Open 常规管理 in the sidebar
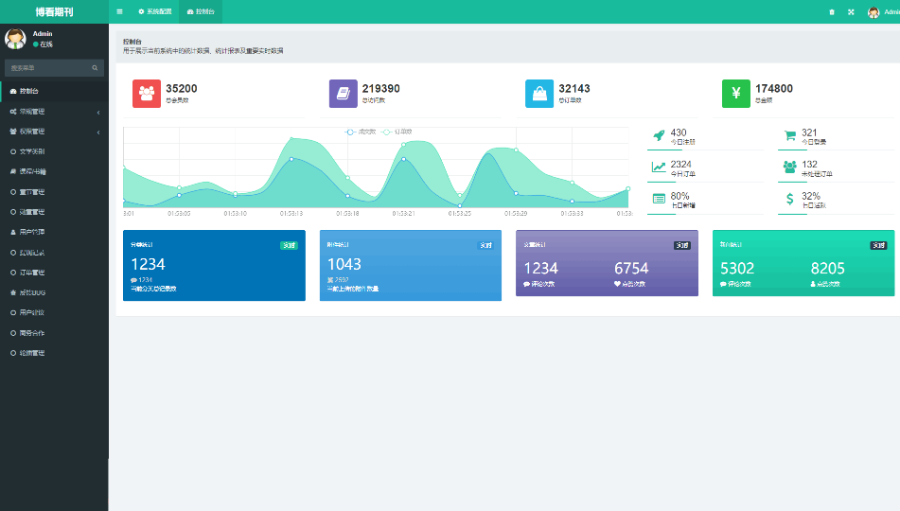This screenshot has height=511, width=900. (x=54, y=111)
